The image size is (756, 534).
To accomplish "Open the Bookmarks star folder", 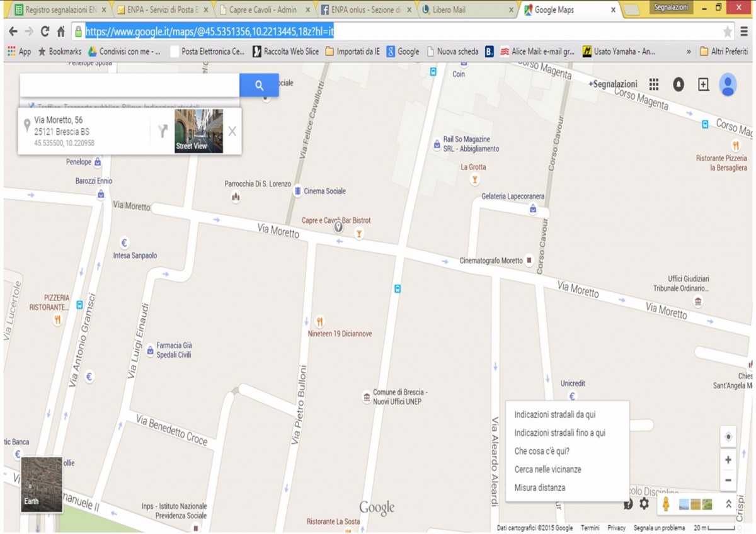I will tap(60, 52).
